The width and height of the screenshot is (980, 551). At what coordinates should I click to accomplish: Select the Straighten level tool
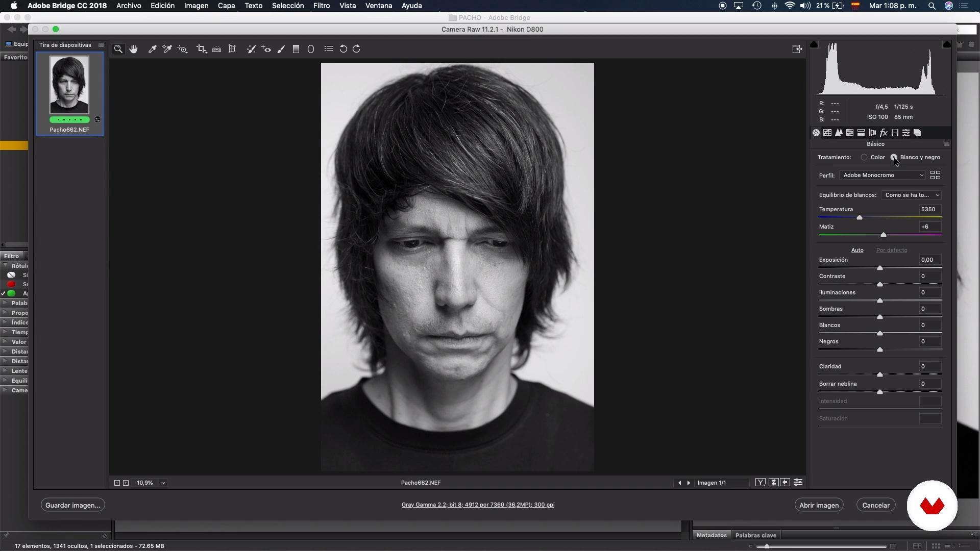click(217, 49)
